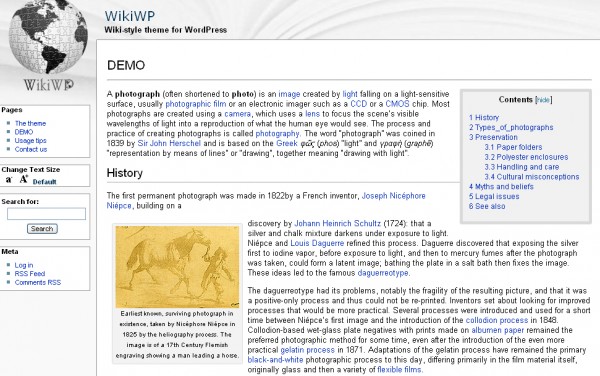
Task: Jump to 3.4 Cultural misconceptions
Action: [x=532, y=177]
